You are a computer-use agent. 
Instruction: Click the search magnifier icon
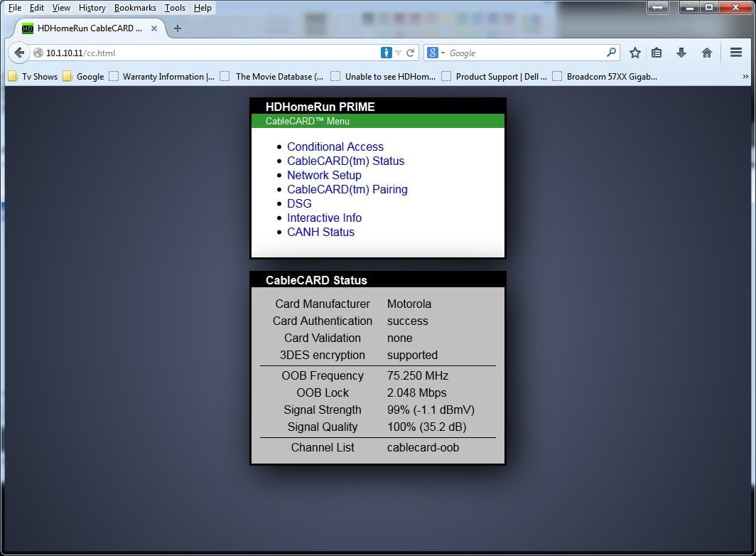pyautogui.click(x=611, y=53)
